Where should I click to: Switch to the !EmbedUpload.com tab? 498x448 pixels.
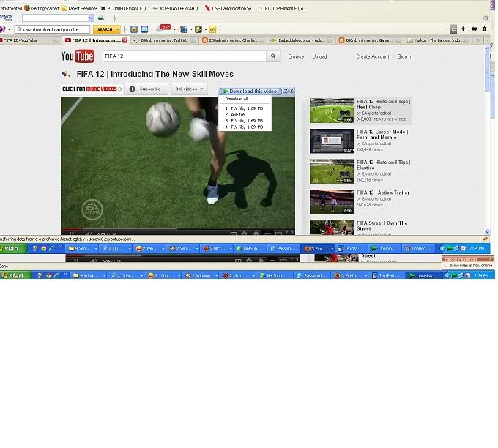click(x=301, y=40)
